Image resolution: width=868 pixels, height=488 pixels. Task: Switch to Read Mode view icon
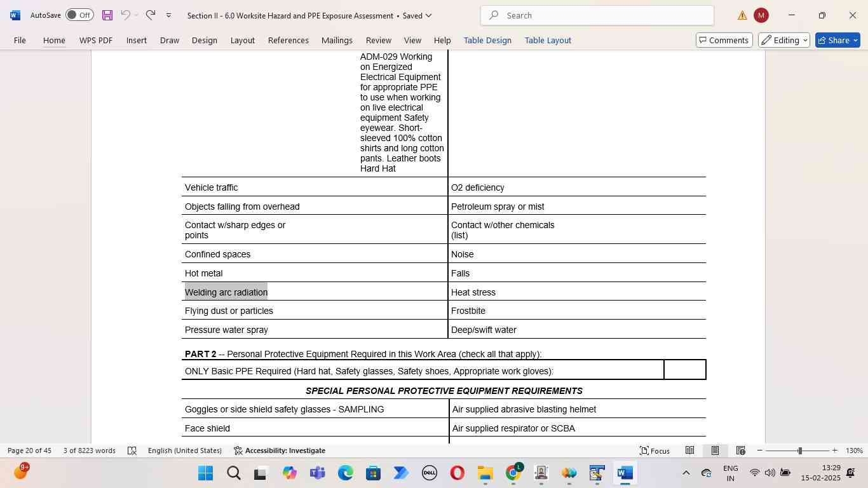pos(689,451)
